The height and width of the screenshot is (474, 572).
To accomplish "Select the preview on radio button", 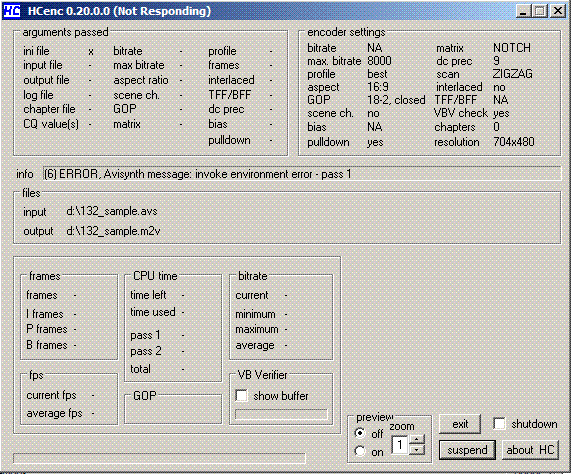I will [360, 451].
